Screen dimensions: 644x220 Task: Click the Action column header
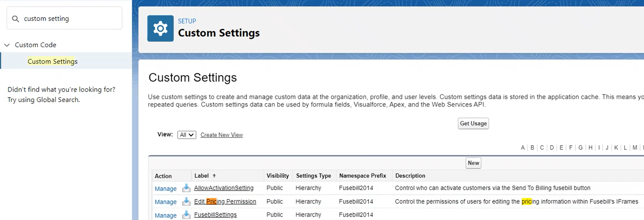[163, 176]
